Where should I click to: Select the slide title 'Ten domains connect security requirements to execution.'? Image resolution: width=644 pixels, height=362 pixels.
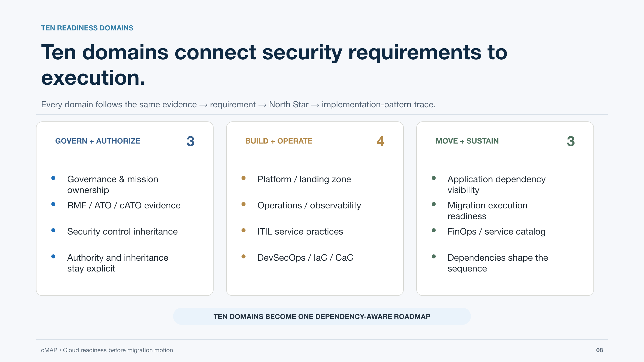click(x=274, y=65)
